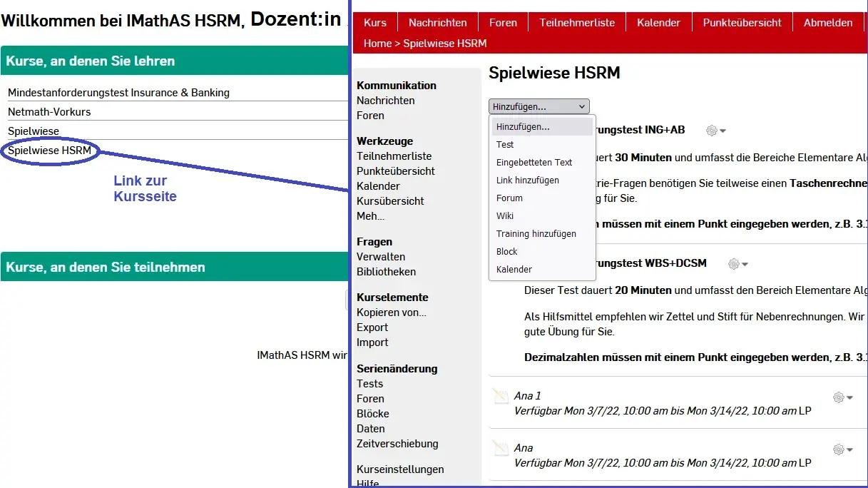
Task: Choose Test from the add-item list
Action: (505, 144)
